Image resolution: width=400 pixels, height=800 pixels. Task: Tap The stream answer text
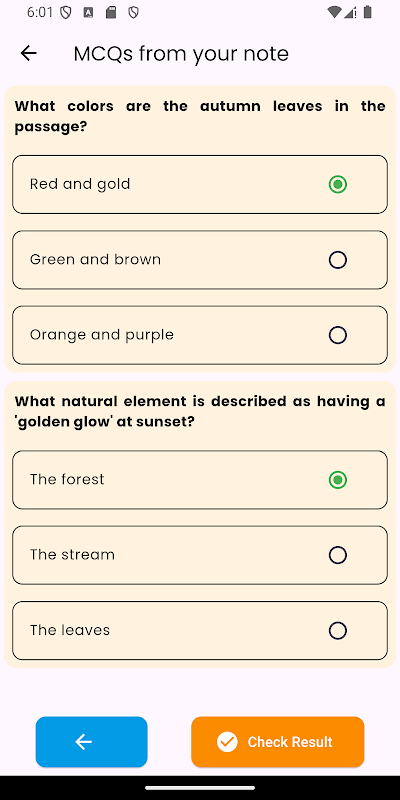click(72, 555)
